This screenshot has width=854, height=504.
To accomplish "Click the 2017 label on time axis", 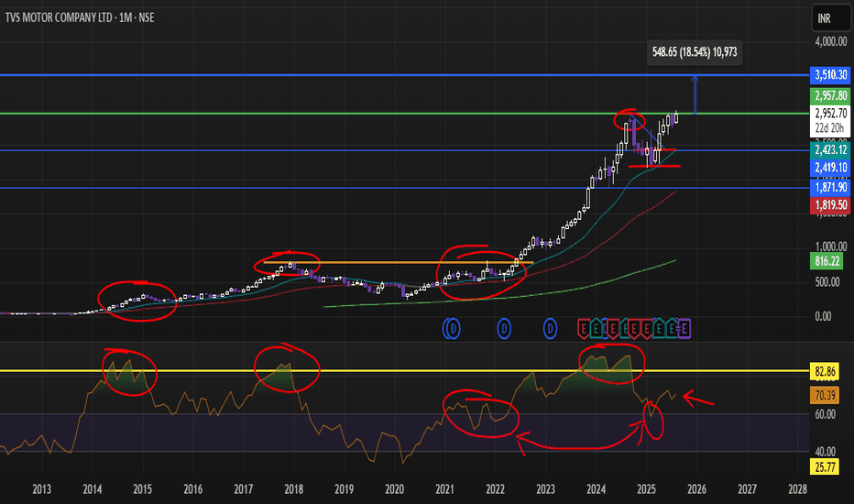I will (244, 489).
